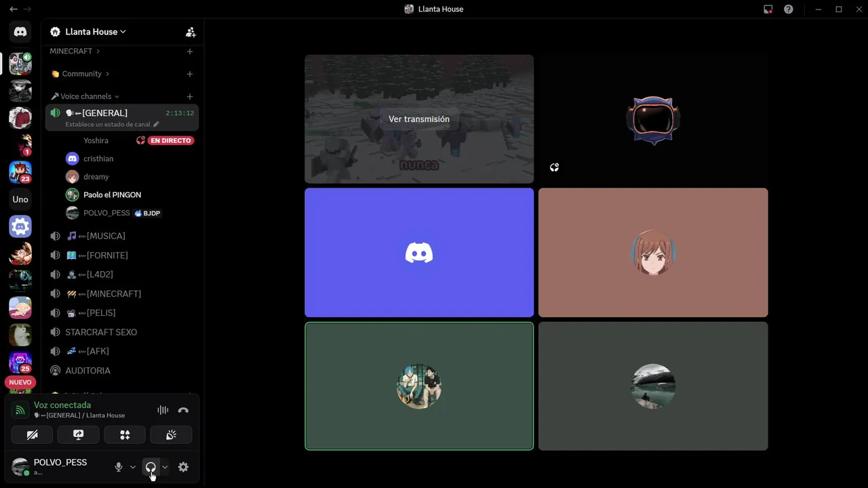Viewport: 868px width, 488px height.
Task: Select user Paolo el PINGON
Action: [112, 195]
